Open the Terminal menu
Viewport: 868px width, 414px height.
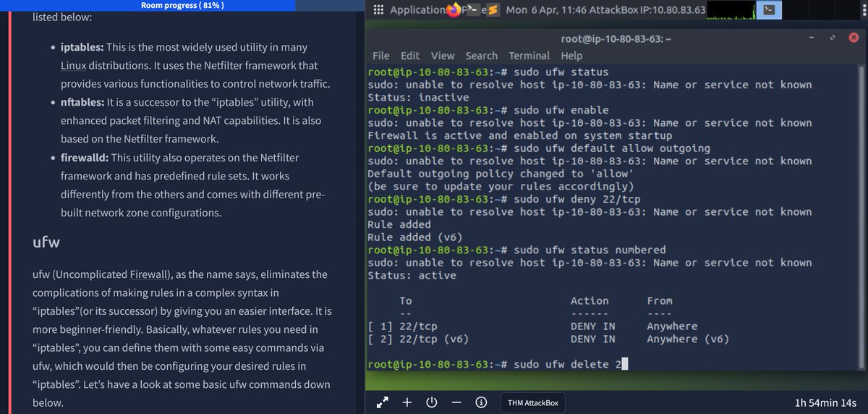click(x=529, y=56)
